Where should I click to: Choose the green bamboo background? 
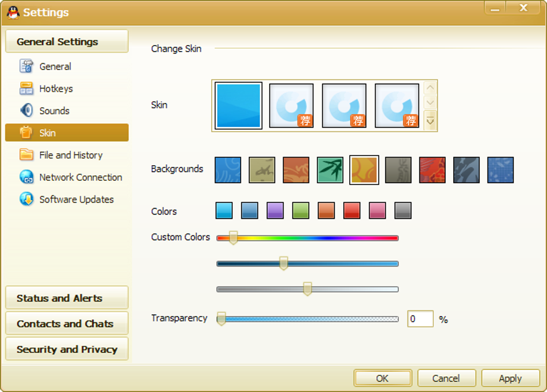click(x=330, y=170)
